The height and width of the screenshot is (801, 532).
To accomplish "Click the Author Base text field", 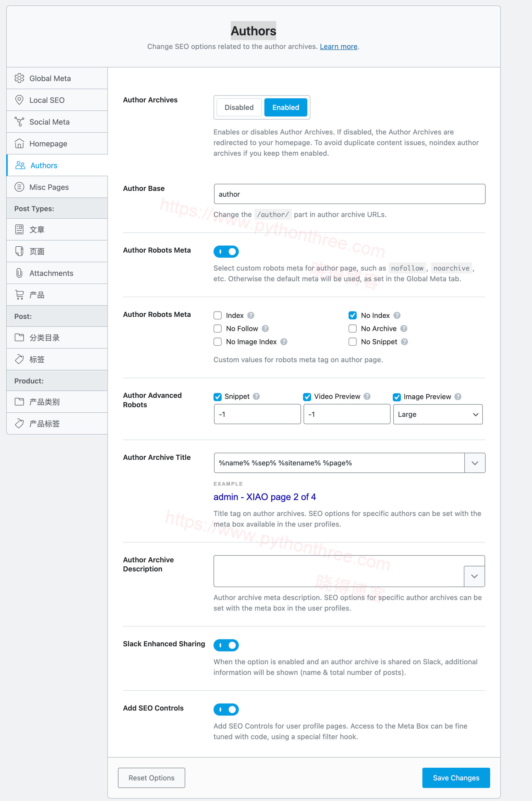I will [349, 194].
